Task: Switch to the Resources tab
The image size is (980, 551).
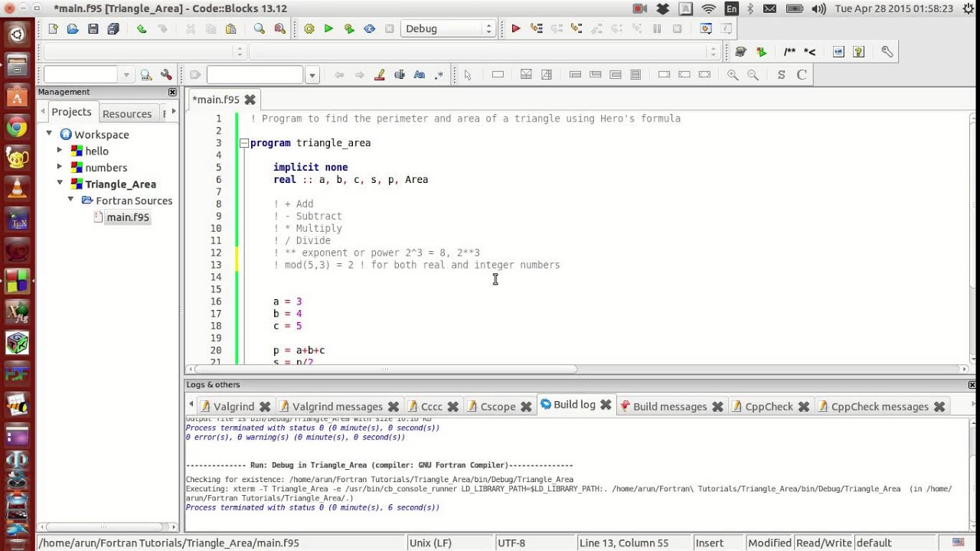Action: pyautogui.click(x=127, y=113)
